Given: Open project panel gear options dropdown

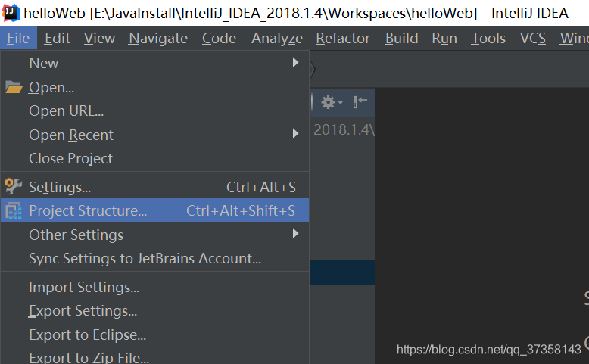Looking at the screenshot, I should (332, 102).
